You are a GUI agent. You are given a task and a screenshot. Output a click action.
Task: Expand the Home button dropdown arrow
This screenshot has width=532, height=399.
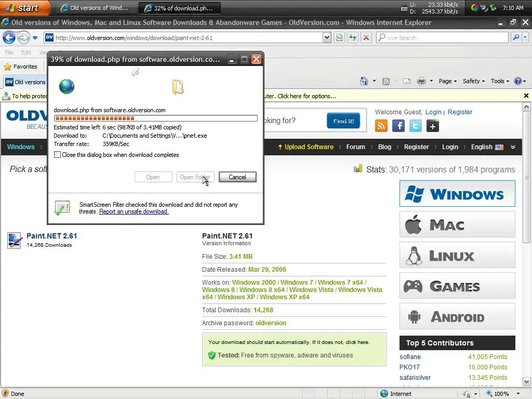(374, 81)
